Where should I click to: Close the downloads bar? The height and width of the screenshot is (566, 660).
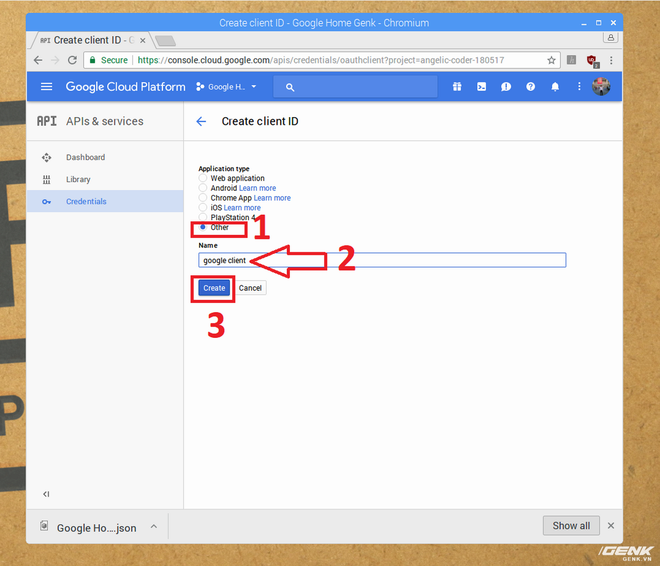[611, 525]
